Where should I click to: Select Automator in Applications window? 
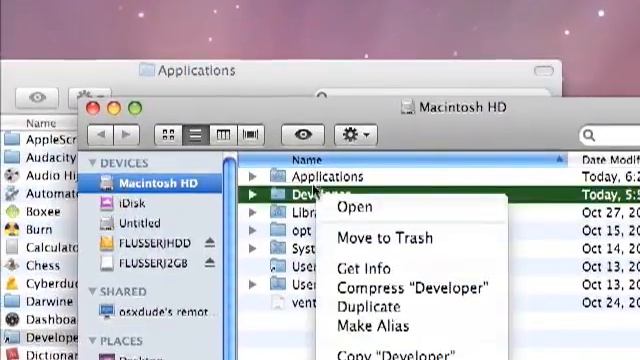51,193
